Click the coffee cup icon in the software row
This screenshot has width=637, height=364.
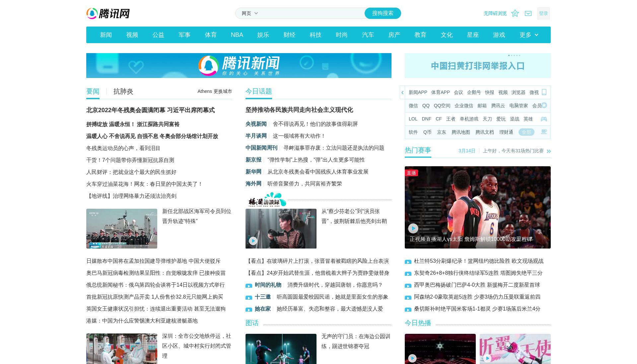tap(544, 132)
